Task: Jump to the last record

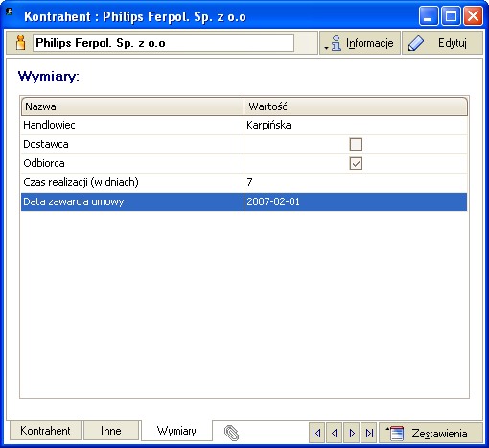Action: pyautogui.click(x=369, y=434)
